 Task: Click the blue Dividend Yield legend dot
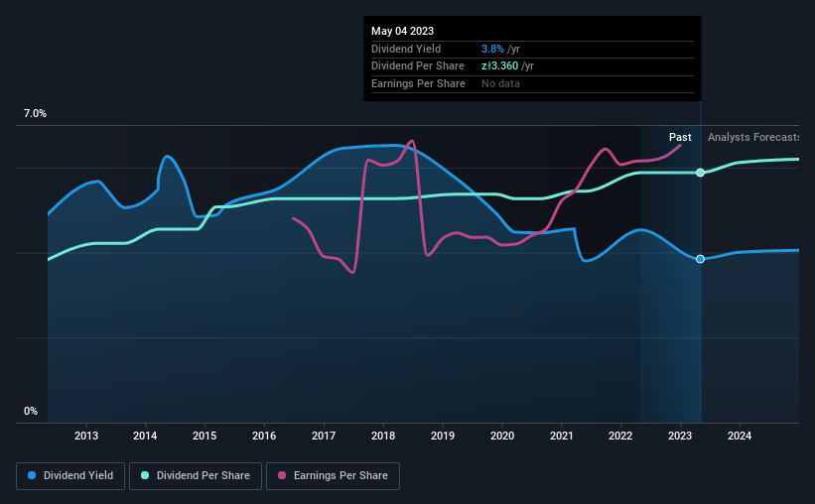(x=32, y=475)
